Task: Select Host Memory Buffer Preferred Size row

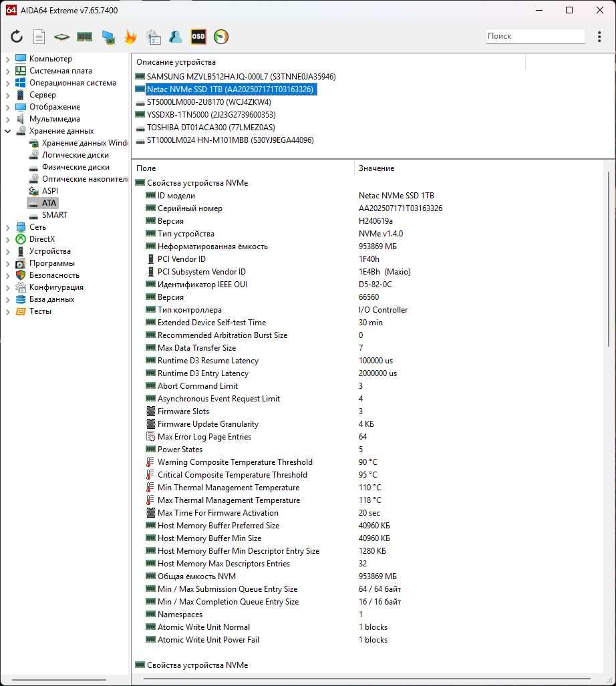Action: (367, 526)
